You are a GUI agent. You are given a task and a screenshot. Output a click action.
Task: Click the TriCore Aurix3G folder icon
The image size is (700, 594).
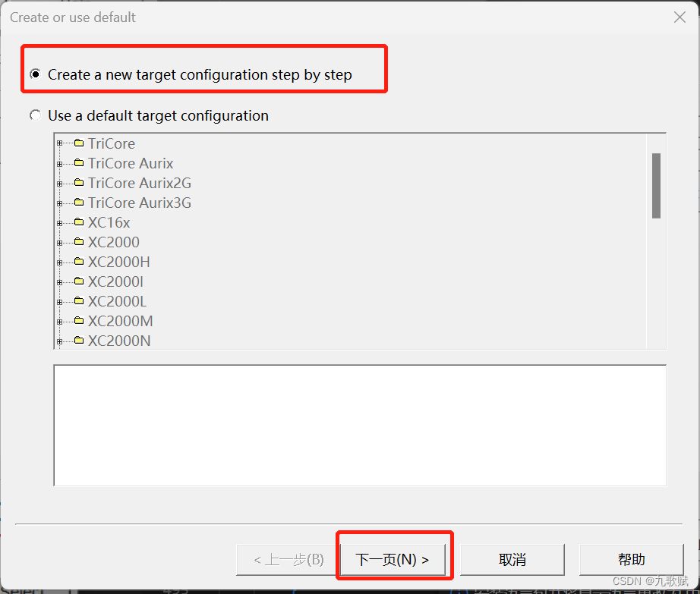click(78, 203)
